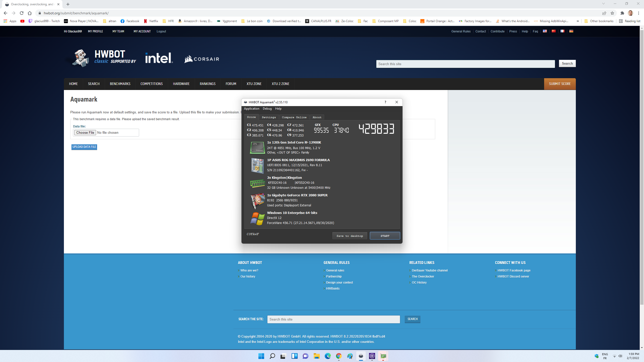Click Save to desktop button

click(350, 236)
